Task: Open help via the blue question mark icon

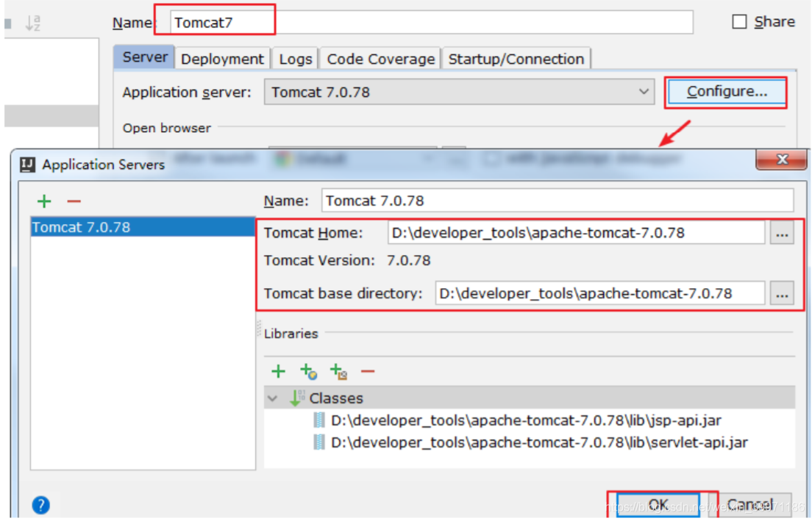Action: point(41,504)
